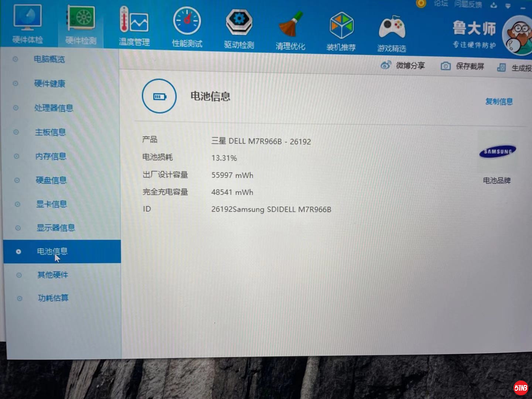Click the ID value 26192Samsung SDIDELL M7R966B
This screenshot has width=532, height=399.
pyautogui.click(x=271, y=209)
